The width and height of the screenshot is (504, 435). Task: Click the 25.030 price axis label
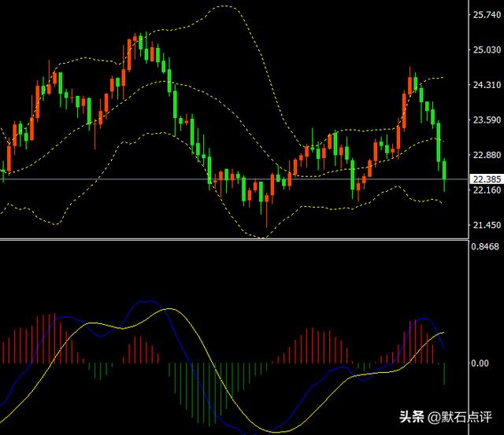tap(485, 50)
